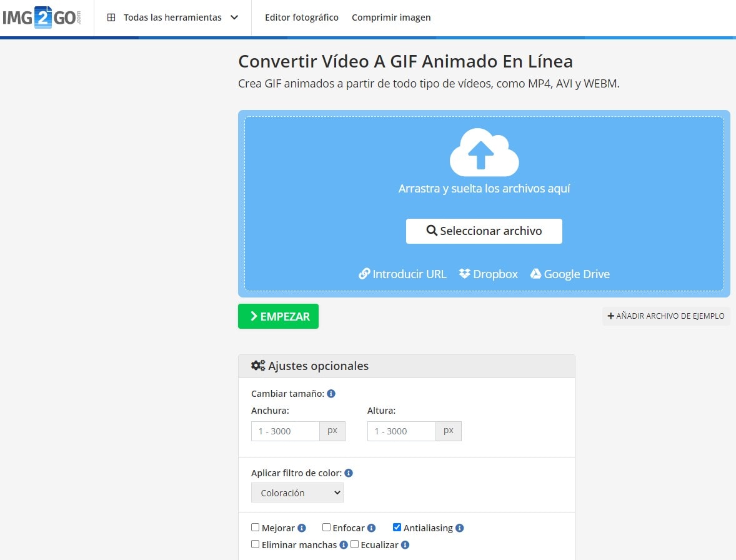Show info icon next to Enfocar

point(371,528)
